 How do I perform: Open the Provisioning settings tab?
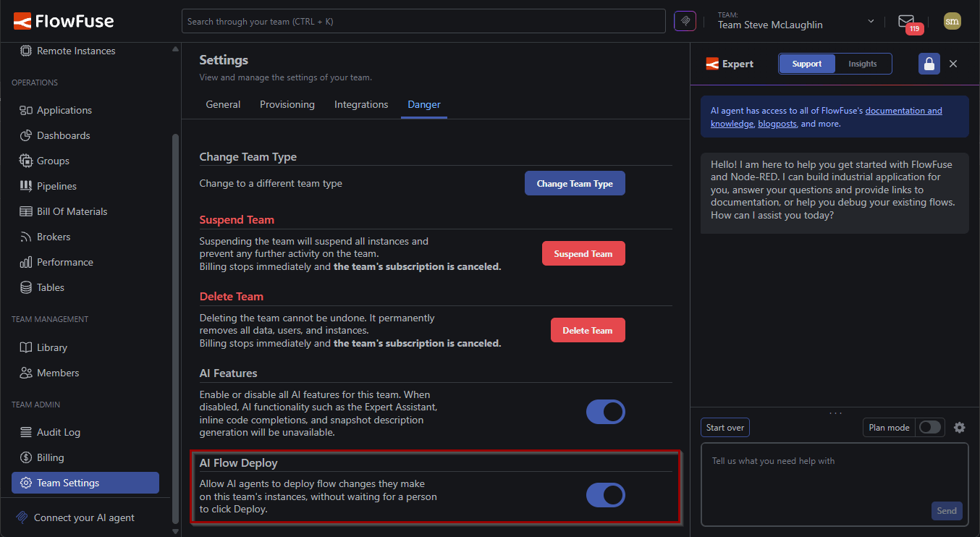[287, 104]
